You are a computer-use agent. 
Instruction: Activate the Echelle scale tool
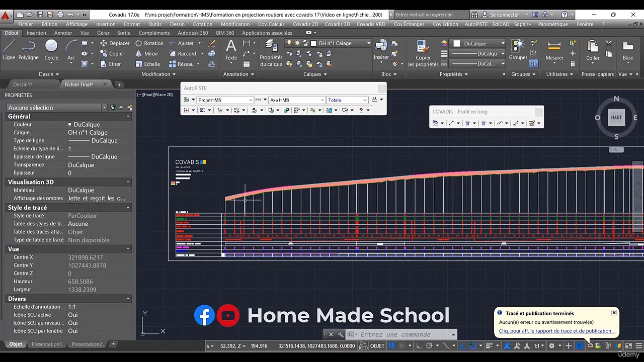point(148,64)
